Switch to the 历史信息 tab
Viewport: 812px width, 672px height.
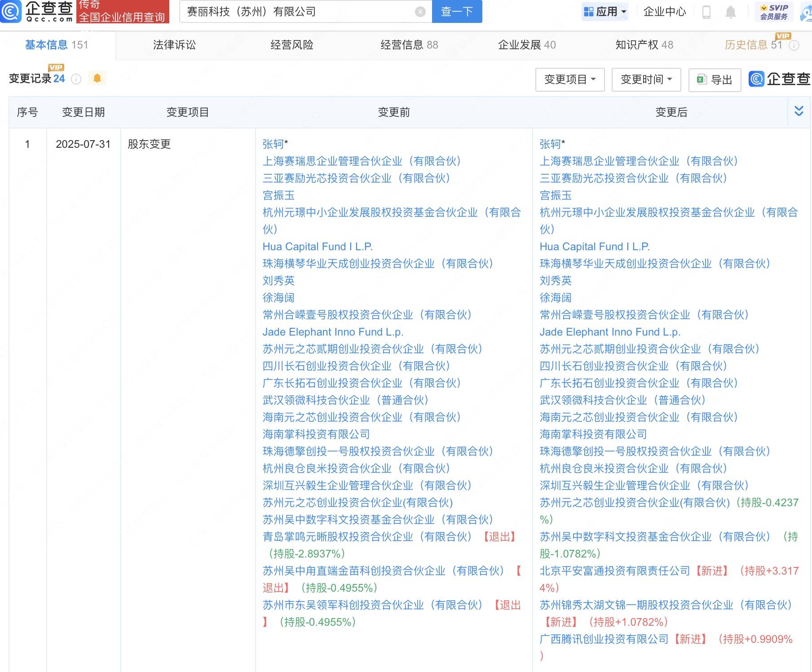click(x=753, y=45)
